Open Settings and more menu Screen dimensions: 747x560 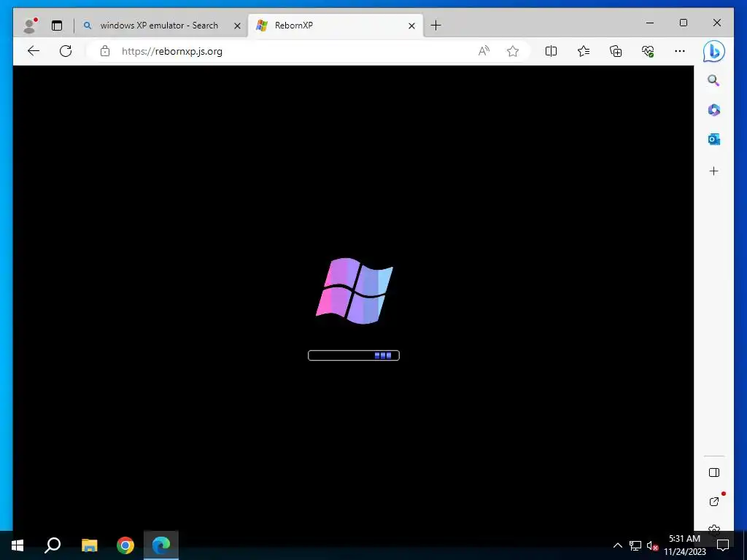pos(680,51)
